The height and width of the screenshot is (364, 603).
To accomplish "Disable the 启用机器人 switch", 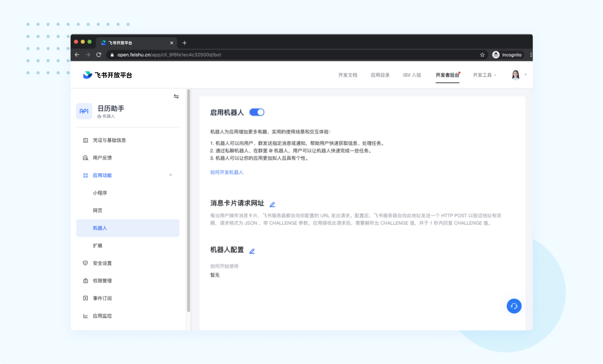I will point(257,112).
